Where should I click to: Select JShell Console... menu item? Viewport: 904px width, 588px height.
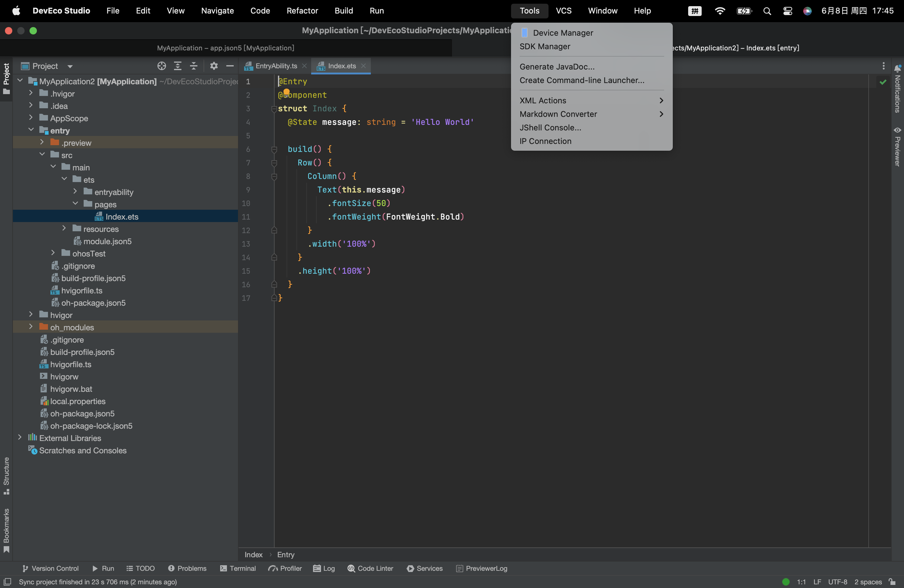point(591,128)
